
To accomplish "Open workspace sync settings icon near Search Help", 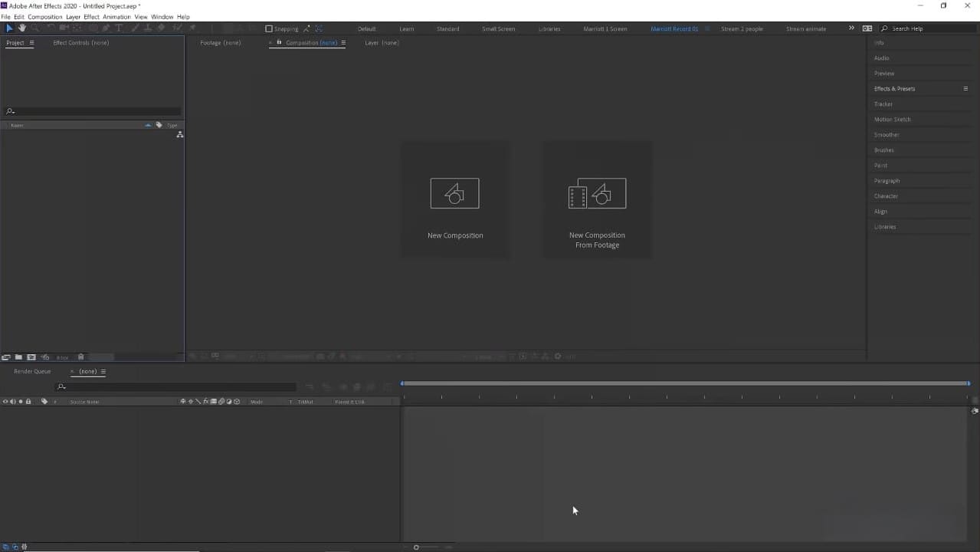I will coord(867,28).
